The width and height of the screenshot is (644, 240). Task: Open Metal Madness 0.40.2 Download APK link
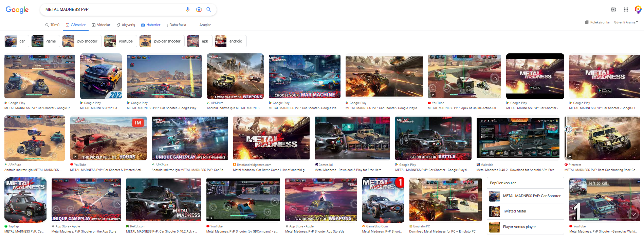[515, 170]
